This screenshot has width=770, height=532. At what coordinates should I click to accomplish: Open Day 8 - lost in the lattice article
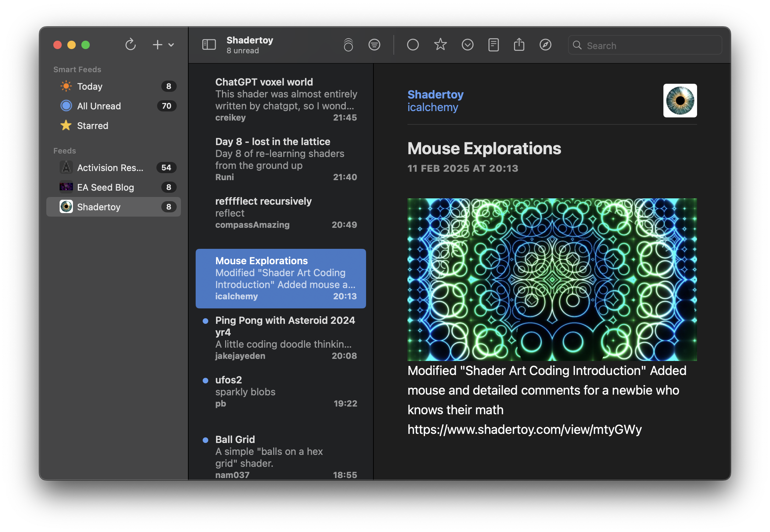tap(281, 159)
